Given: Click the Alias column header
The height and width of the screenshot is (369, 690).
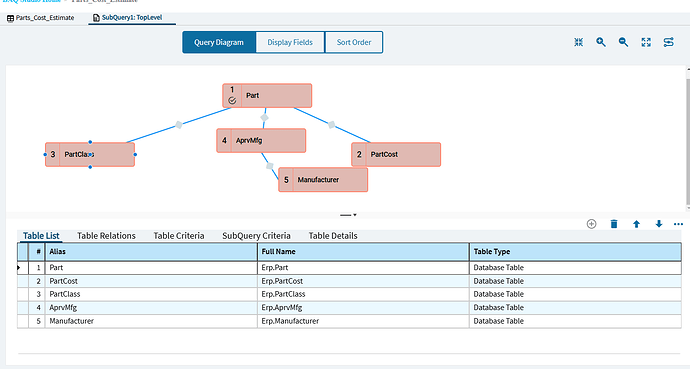Looking at the screenshot, I should click(151, 252).
